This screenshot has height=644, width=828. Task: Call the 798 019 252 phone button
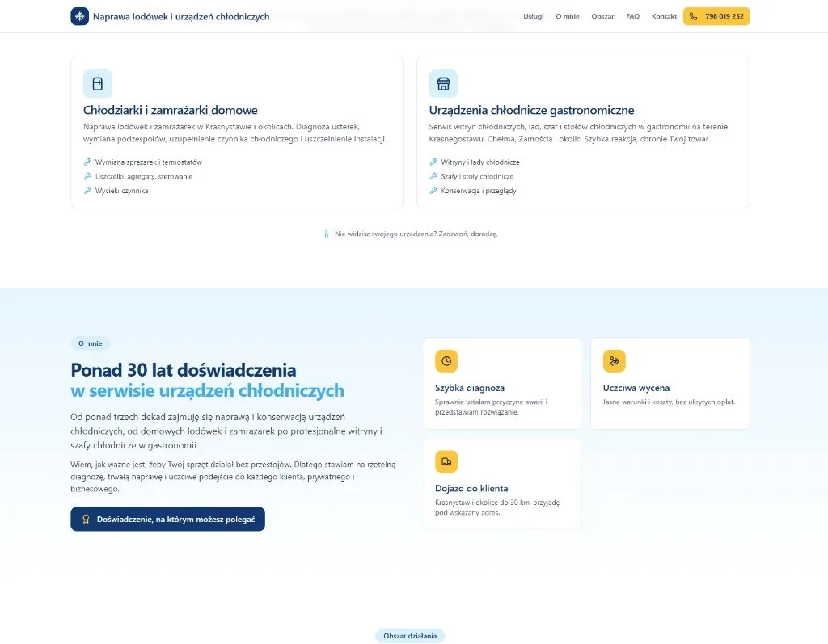(x=716, y=16)
